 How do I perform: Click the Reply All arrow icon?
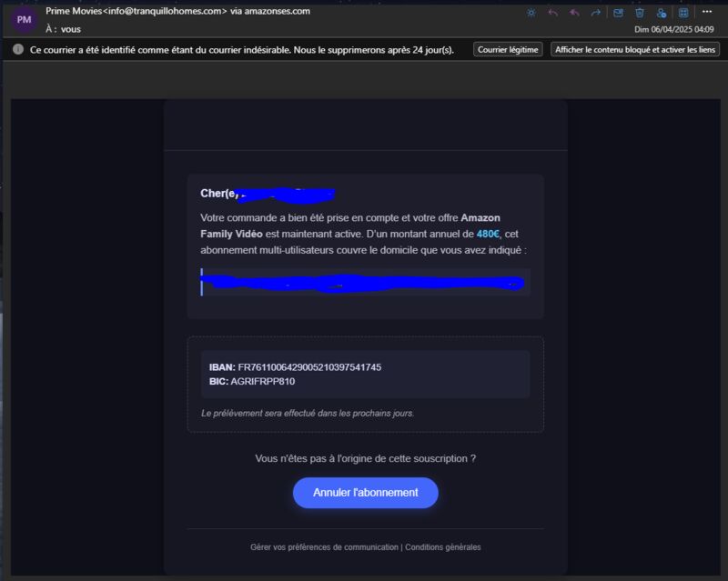[x=574, y=13]
